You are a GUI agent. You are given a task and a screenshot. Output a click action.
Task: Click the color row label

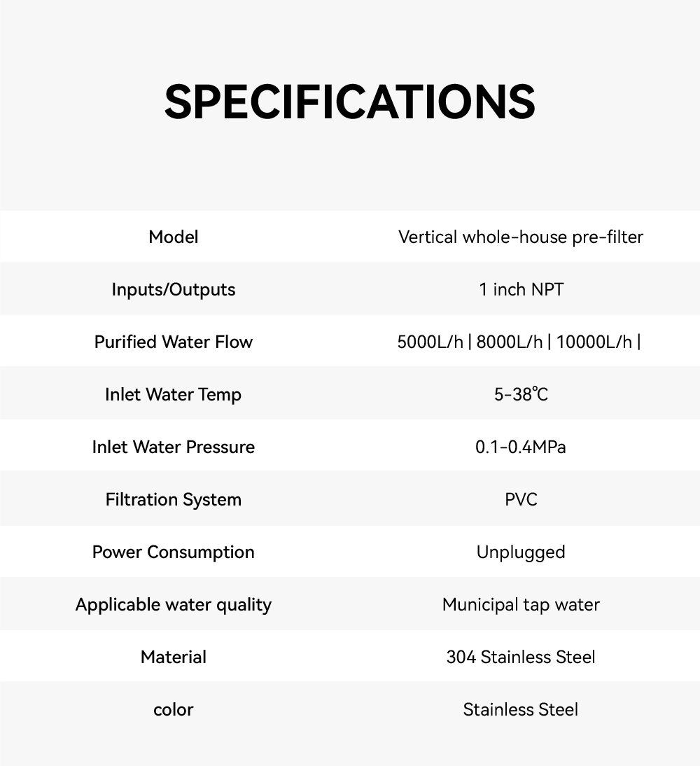[x=174, y=709]
